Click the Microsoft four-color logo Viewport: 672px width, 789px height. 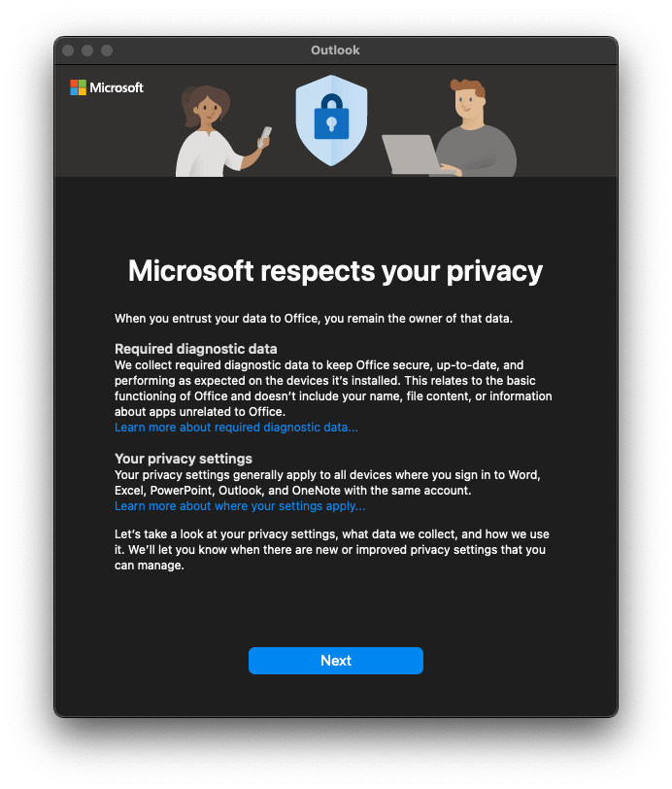tap(78, 87)
